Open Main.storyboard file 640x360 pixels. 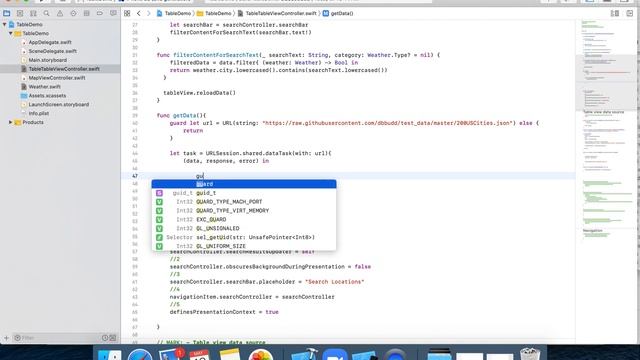click(x=48, y=60)
